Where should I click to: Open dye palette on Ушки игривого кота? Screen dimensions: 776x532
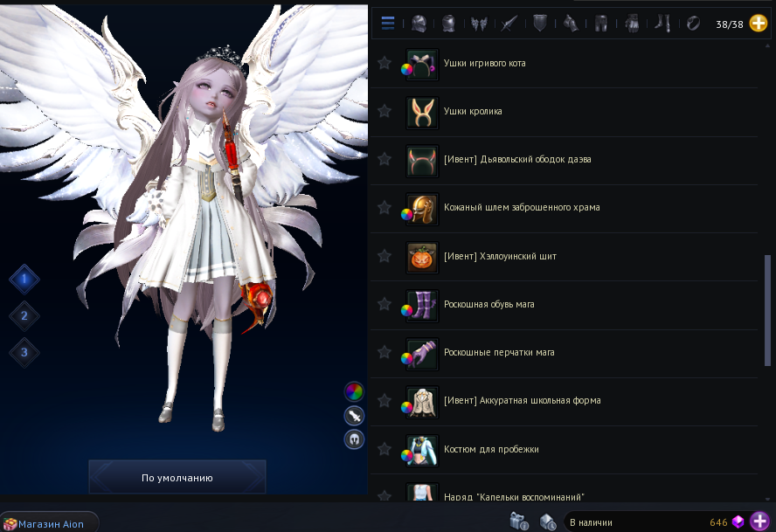[406, 70]
